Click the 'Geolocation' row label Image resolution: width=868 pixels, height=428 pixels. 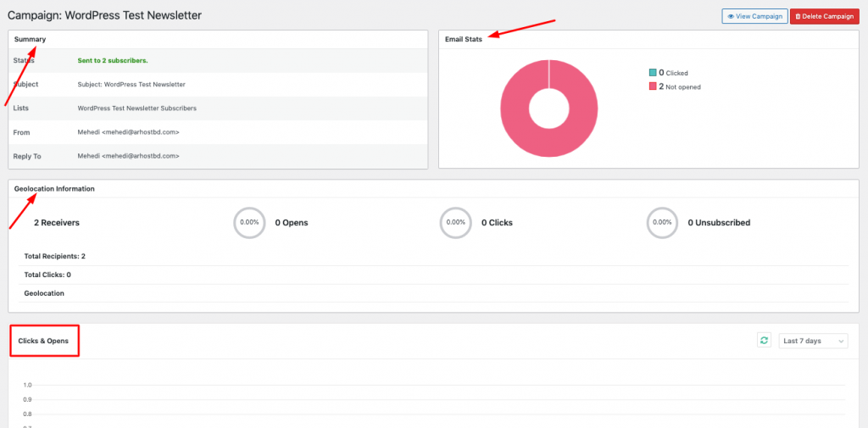(44, 293)
